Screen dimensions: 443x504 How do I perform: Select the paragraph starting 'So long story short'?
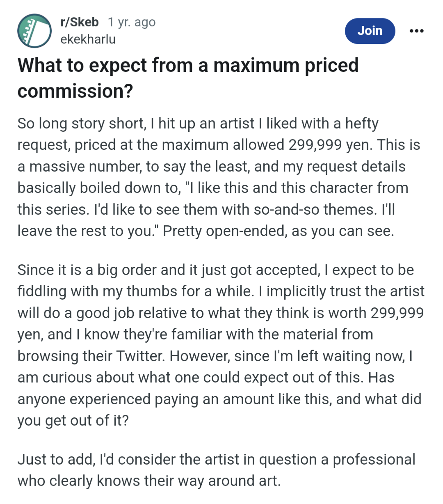219,177
